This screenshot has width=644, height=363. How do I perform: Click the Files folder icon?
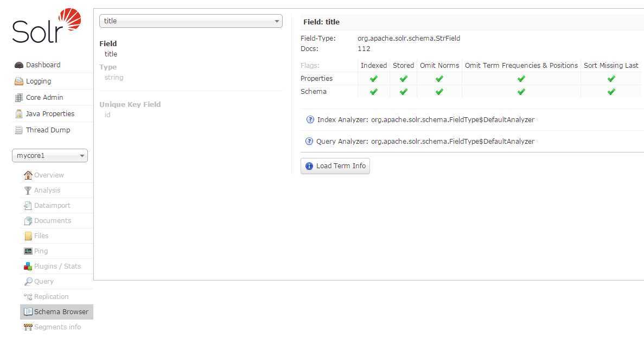coord(28,236)
